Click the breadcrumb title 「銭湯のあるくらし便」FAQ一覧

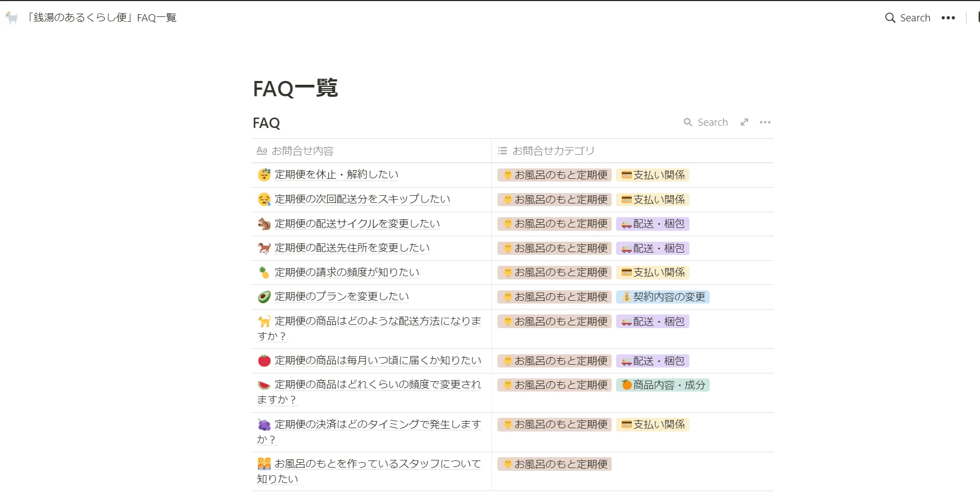(x=102, y=18)
